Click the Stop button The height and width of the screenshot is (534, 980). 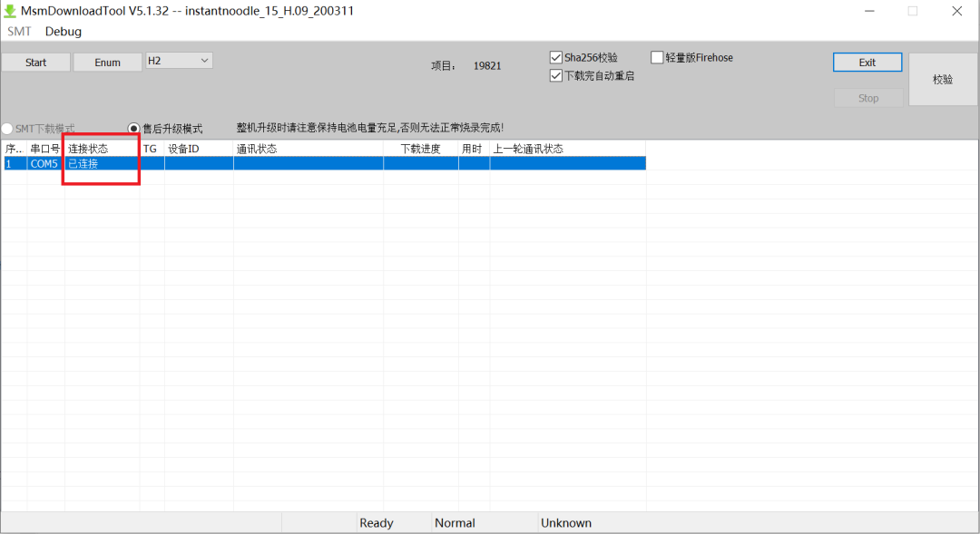[x=868, y=98]
